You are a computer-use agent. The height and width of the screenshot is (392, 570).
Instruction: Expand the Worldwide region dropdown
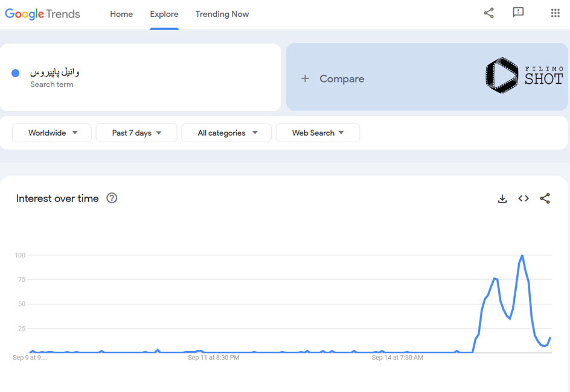[51, 133]
